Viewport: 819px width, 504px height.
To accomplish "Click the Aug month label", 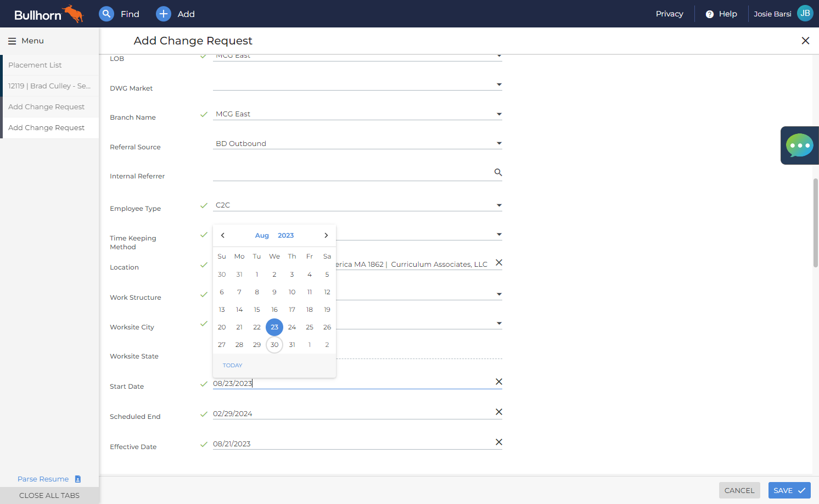I will (262, 236).
